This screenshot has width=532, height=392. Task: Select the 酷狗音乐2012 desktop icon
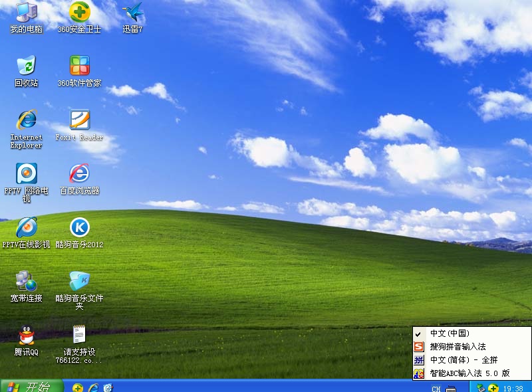tap(79, 228)
